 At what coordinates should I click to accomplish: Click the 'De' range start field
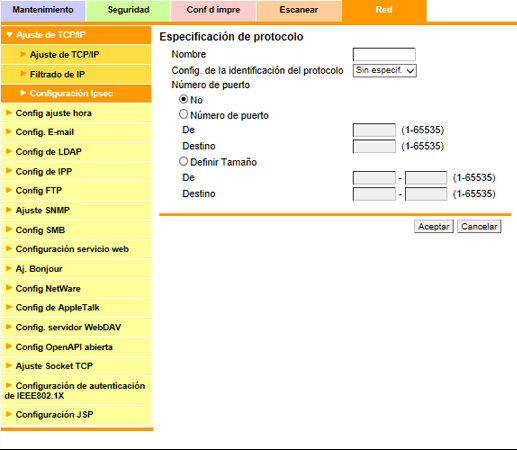374,178
